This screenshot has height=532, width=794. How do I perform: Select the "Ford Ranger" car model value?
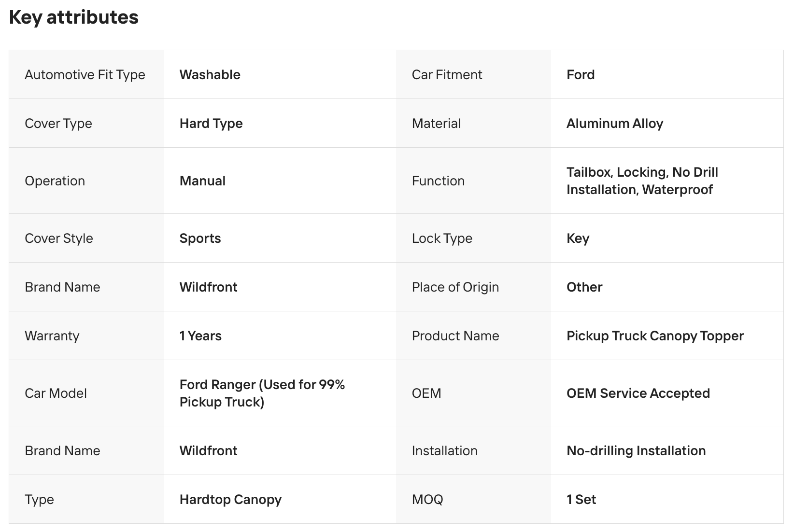click(262, 393)
